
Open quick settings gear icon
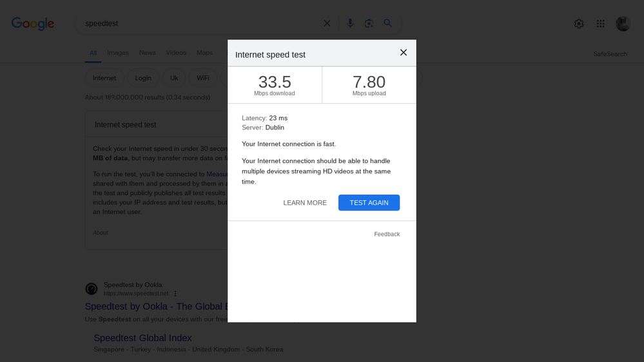click(x=579, y=24)
